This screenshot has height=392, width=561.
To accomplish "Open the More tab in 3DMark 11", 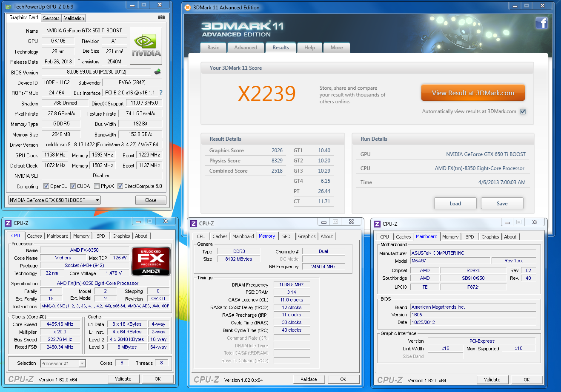I will pos(337,48).
